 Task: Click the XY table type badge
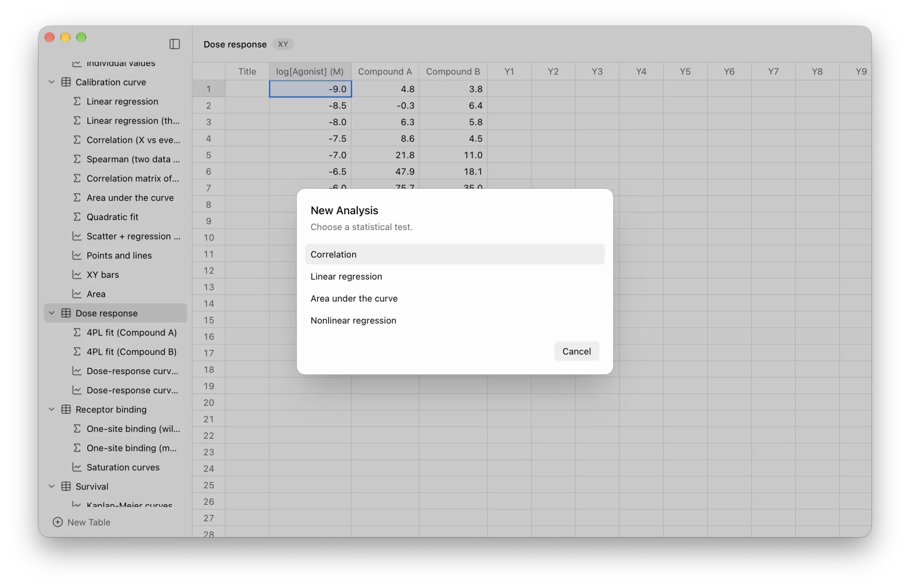(283, 44)
